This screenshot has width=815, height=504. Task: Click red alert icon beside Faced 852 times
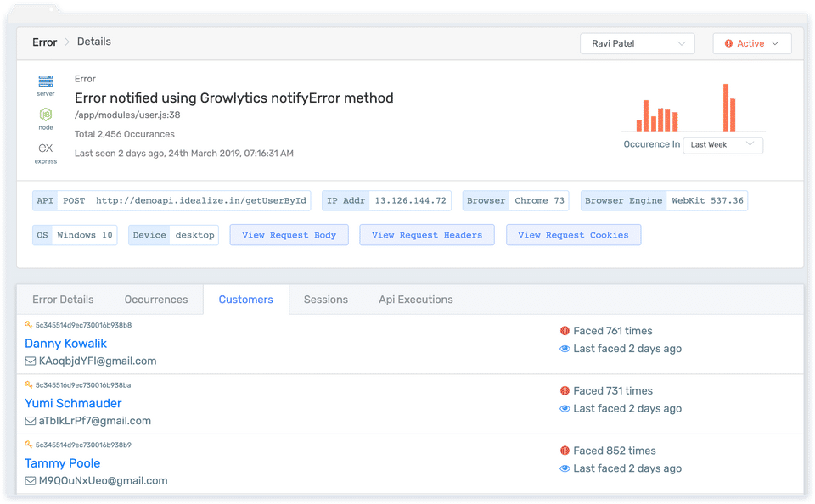pos(565,451)
